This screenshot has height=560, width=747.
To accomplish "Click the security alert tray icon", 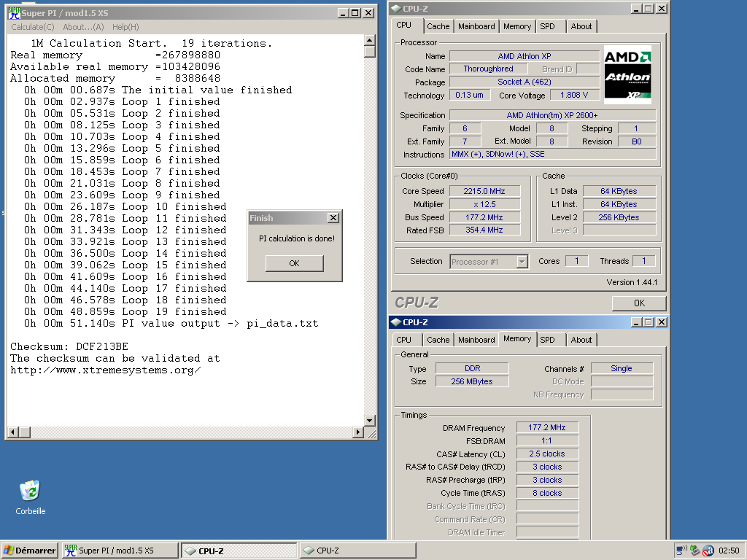I will click(x=708, y=551).
